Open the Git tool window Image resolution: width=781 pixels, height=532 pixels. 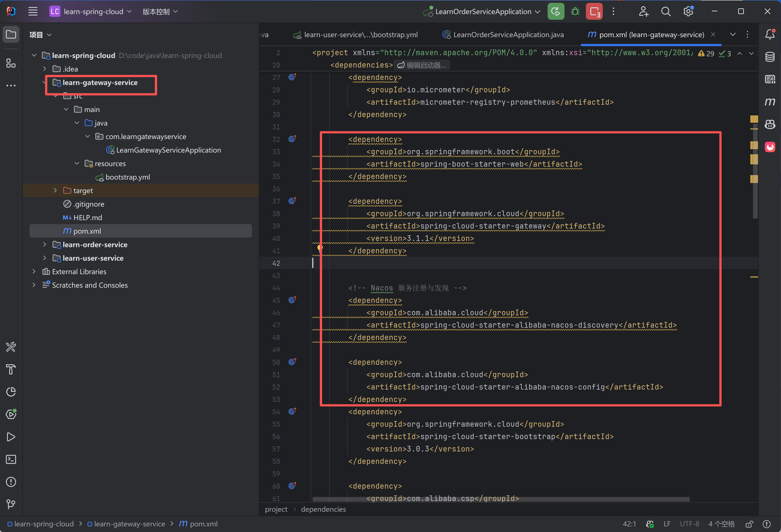(11, 504)
